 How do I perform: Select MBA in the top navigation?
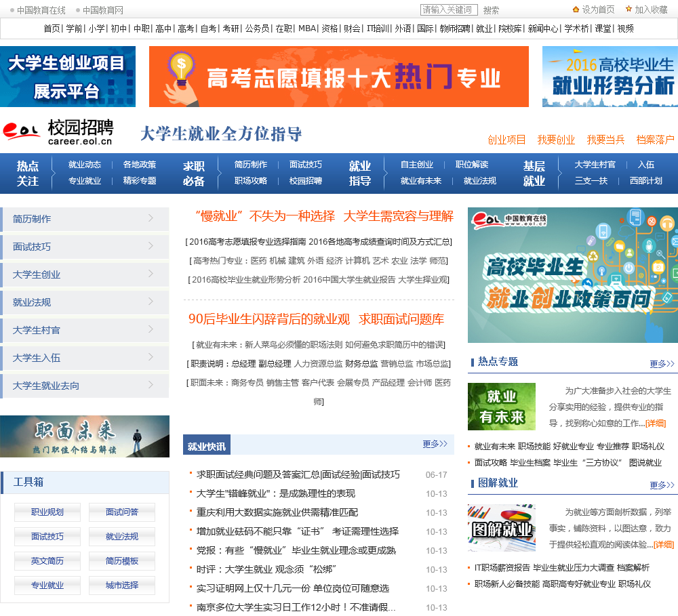click(x=307, y=28)
